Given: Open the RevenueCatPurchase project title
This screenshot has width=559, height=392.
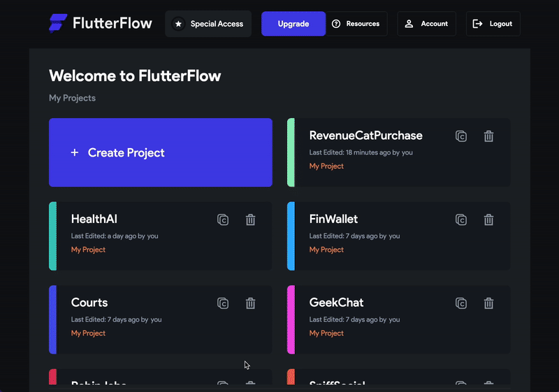Looking at the screenshot, I should (365, 136).
